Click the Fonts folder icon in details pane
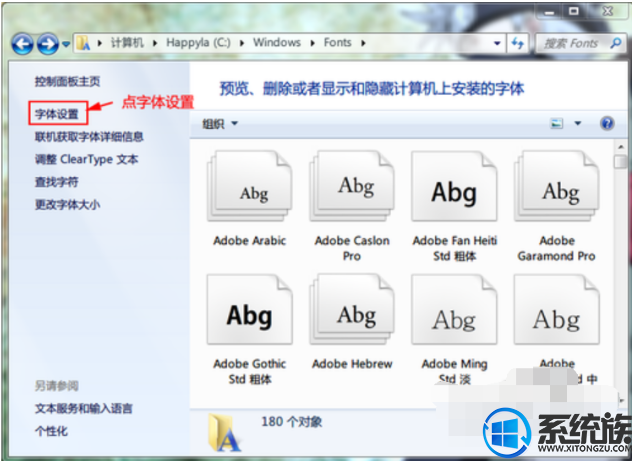Viewport: 632px width, 461px height. (x=225, y=433)
